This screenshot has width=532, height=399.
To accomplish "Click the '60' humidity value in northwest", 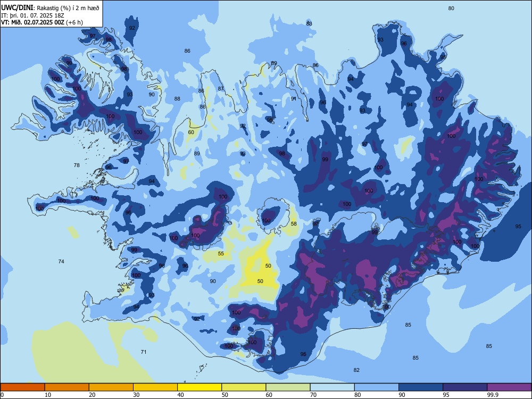I will coord(191,132).
